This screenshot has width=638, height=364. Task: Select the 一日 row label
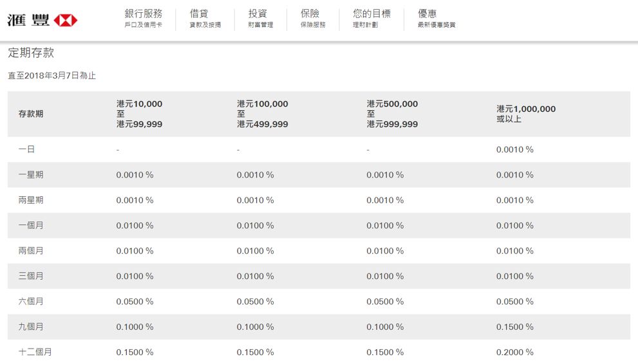[26, 149]
